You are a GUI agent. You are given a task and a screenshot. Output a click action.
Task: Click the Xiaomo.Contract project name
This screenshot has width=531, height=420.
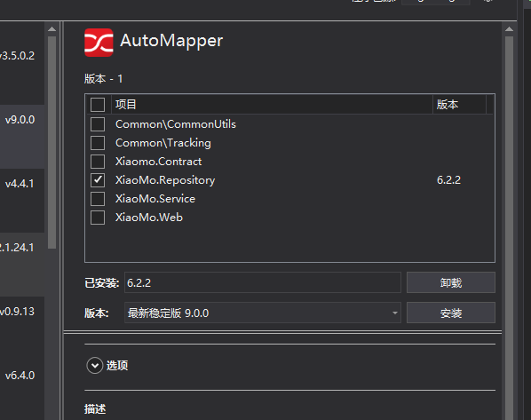tap(158, 162)
